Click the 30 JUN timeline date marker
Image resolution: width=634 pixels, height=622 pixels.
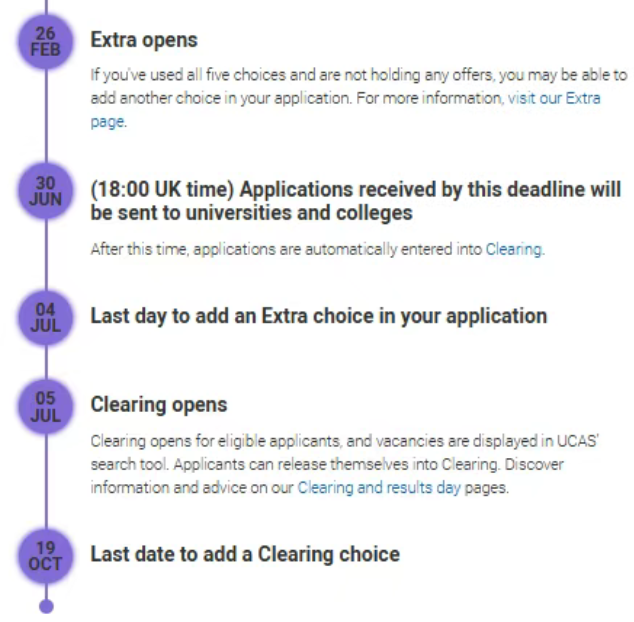(x=45, y=190)
